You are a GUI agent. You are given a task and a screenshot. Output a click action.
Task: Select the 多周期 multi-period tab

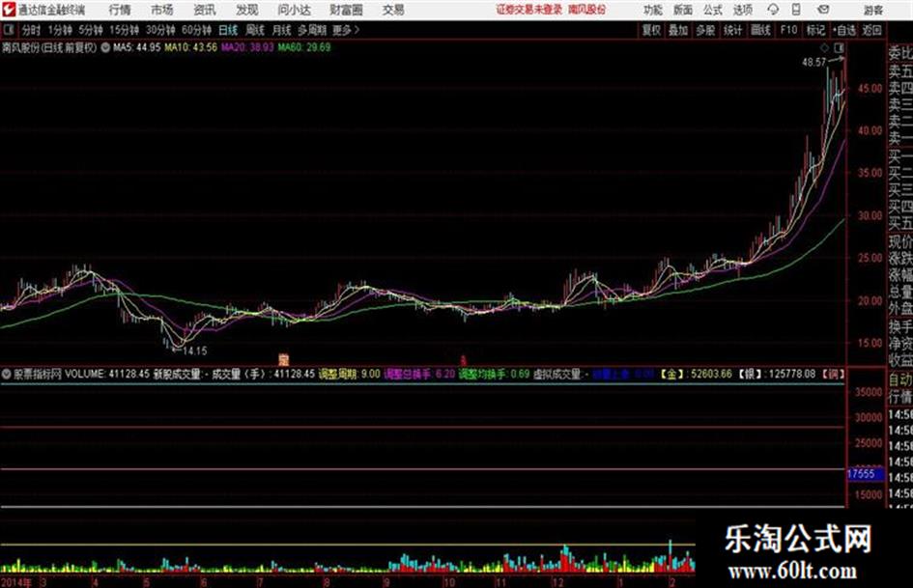click(312, 30)
